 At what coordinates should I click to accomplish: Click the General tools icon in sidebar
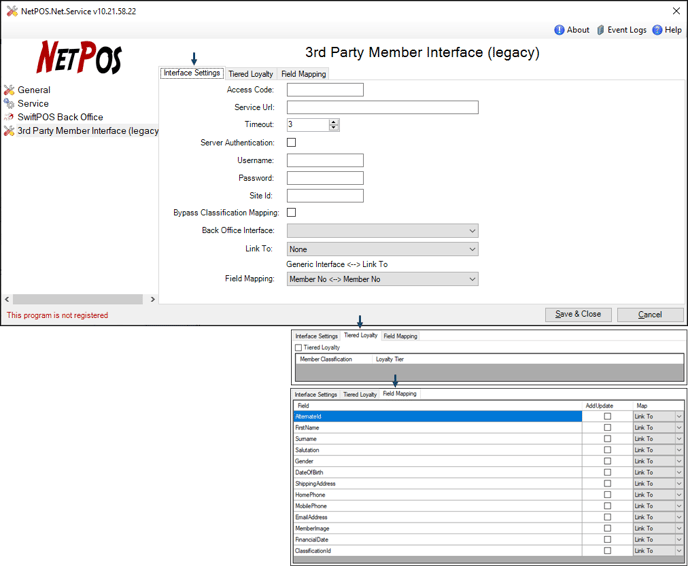click(9, 90)
